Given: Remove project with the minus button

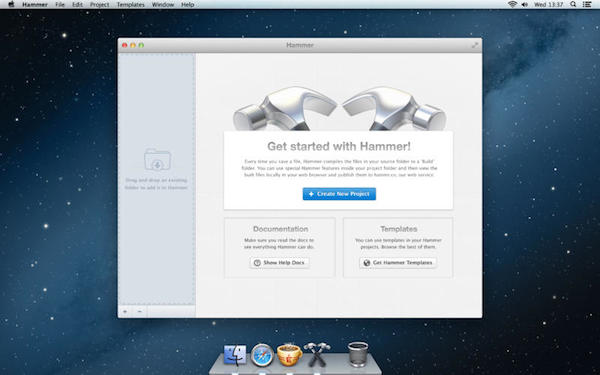Looking at the screenshot, I should coord(140,311).
